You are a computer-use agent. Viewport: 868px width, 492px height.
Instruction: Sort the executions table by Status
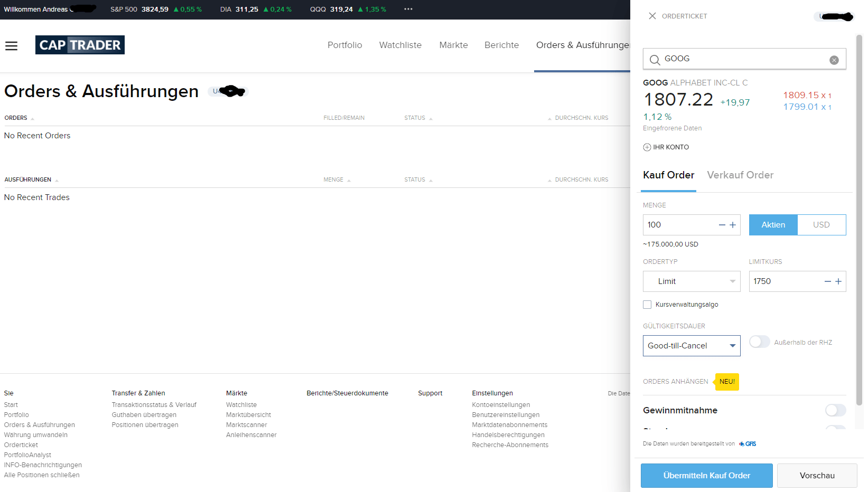point(418,179)
